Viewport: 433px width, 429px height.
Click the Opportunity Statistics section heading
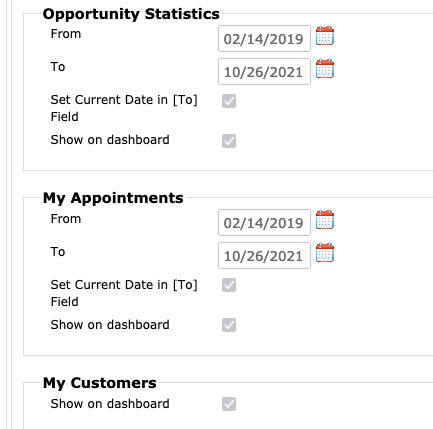pyautogui.click(x=131, y=14)
